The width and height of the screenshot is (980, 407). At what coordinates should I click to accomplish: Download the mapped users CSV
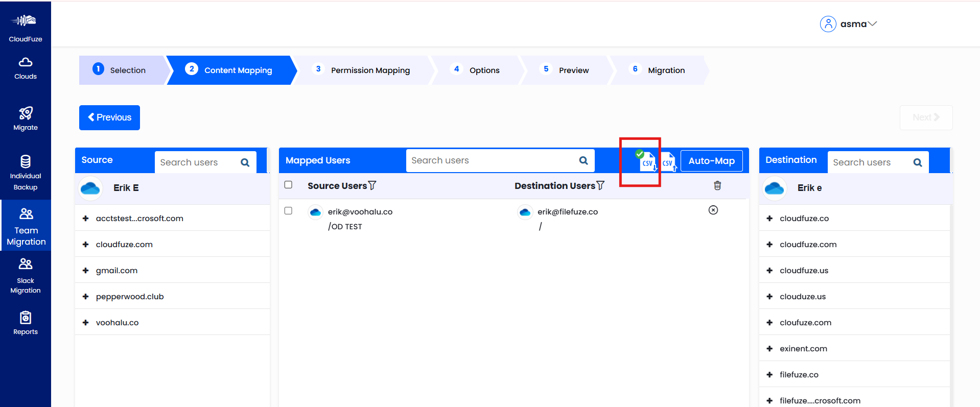pos(647,161)
